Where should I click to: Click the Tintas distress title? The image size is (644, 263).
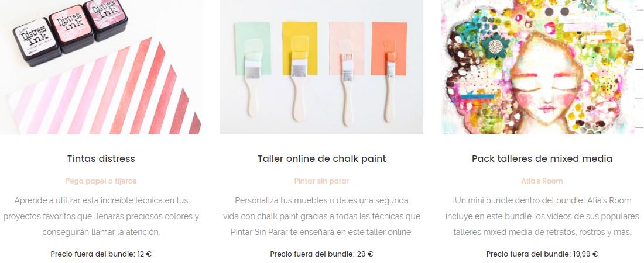click(x=101, y=158)
